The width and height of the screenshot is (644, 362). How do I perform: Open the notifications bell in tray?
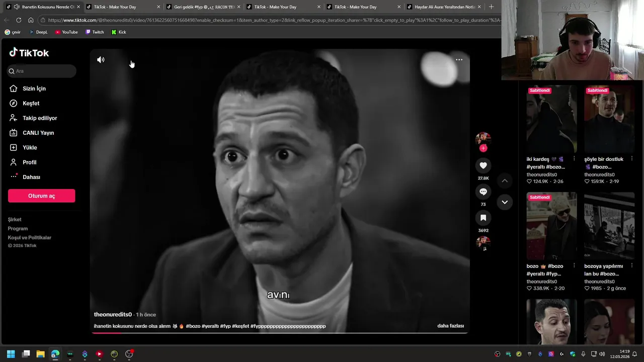(635, 354)
